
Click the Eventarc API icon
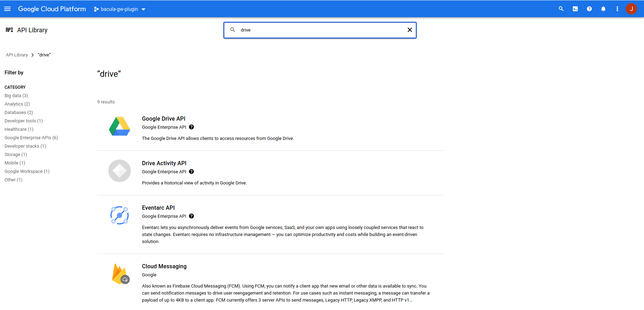click(x=120, y=215)
